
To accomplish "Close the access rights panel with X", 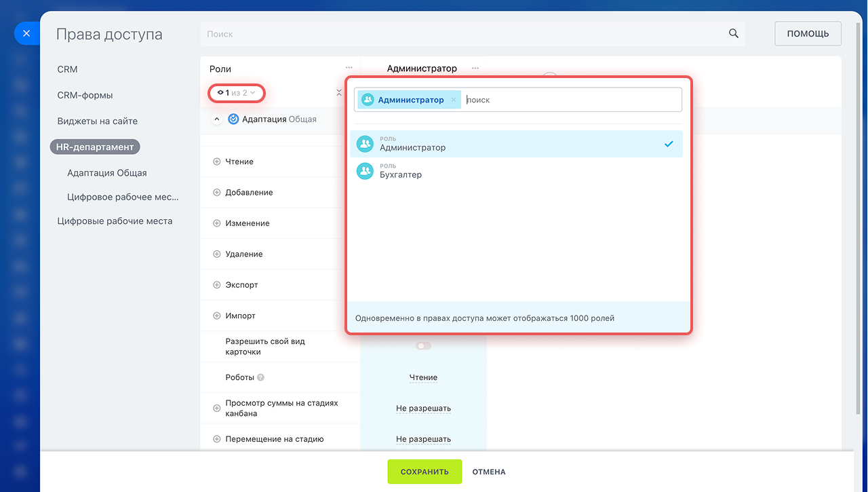I will pos(26,33).
